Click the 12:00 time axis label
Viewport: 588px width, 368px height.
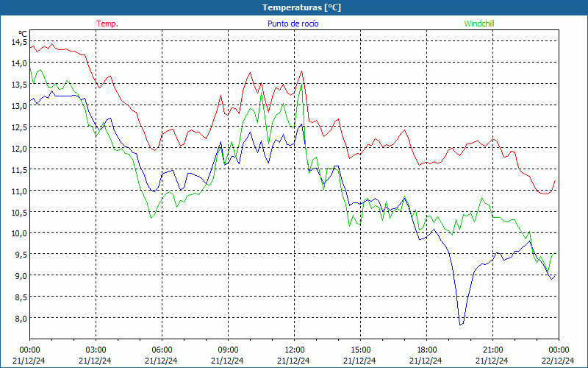click(x=295, y=350)
